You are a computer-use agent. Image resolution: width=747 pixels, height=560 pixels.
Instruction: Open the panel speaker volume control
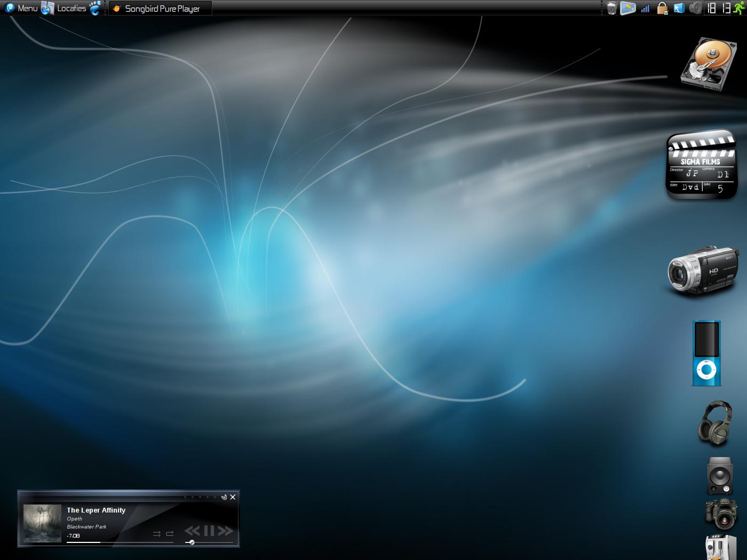pyautogui.click(x=695, y=8)
